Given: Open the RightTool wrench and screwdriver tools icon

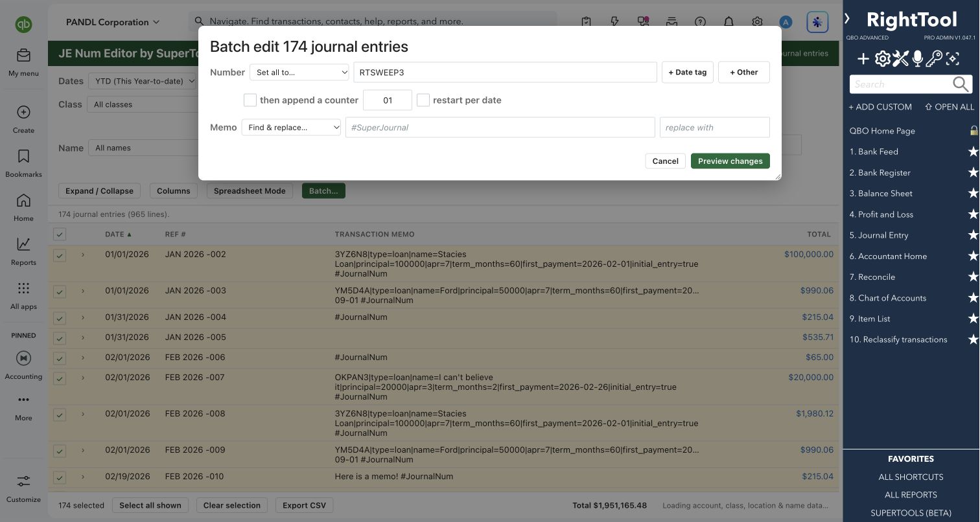Looking at the screenshot, I should point(900,60).
